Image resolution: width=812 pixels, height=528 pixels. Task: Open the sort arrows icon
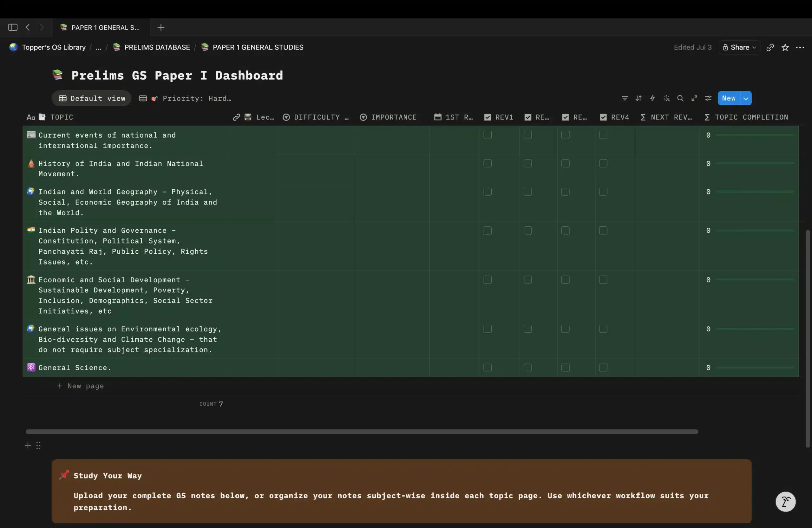click(638, 98)
